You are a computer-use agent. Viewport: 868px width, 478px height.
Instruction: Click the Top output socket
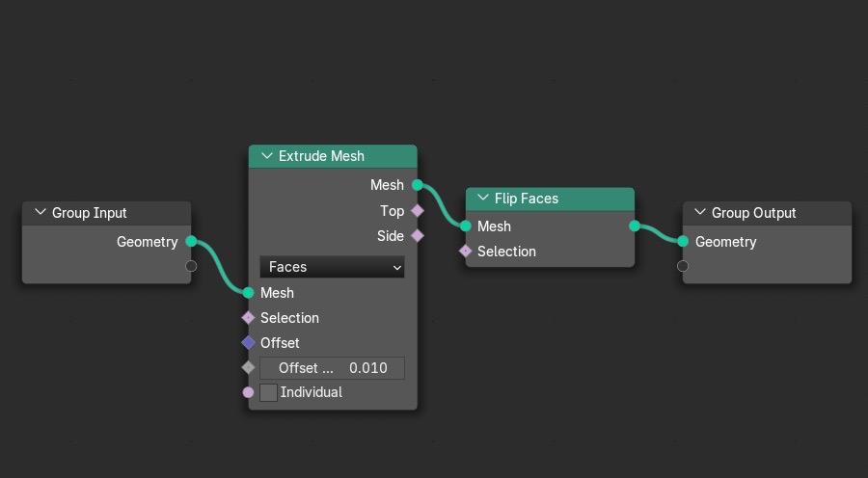coord(418,211)
